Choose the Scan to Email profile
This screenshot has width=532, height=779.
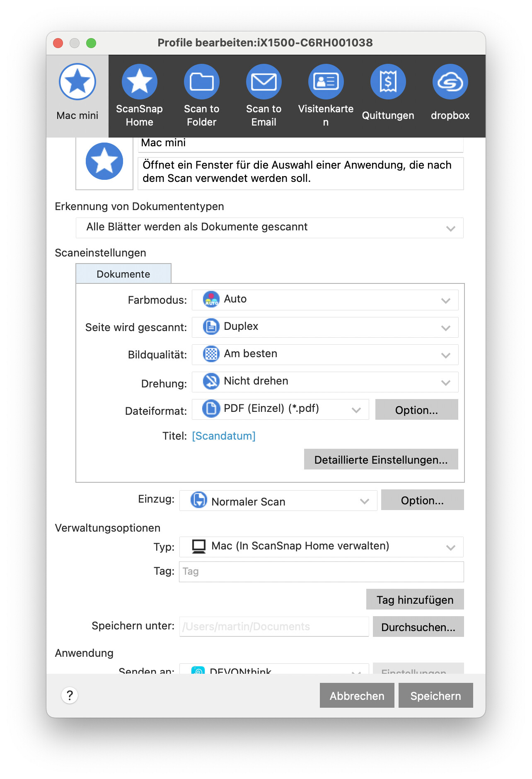coord(264,82)
